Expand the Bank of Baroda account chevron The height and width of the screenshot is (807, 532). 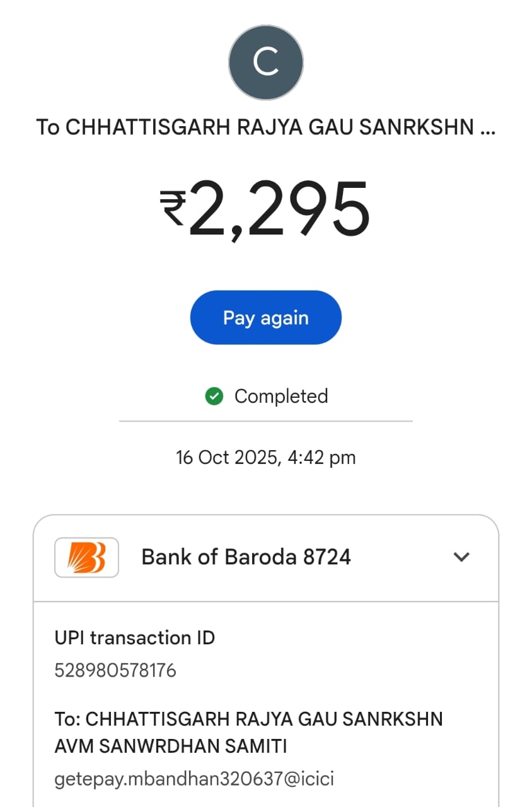[x=461, y=557]
